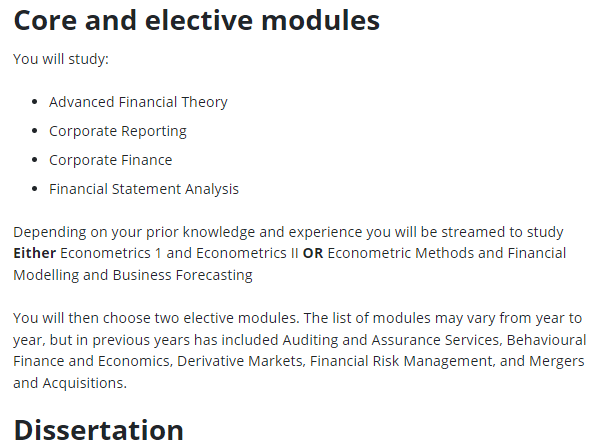Click the 'Derivative Markets' text
603x448 pixels.
point(240,361)
